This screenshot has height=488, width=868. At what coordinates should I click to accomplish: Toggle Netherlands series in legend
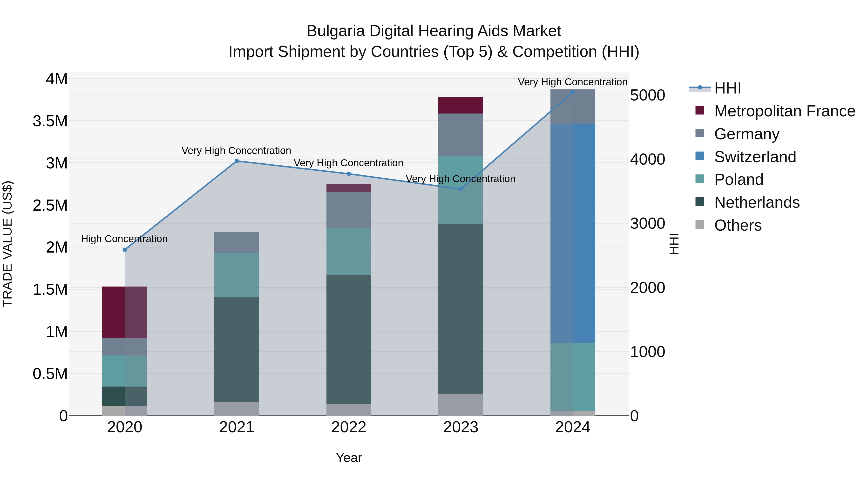(747, 202)
